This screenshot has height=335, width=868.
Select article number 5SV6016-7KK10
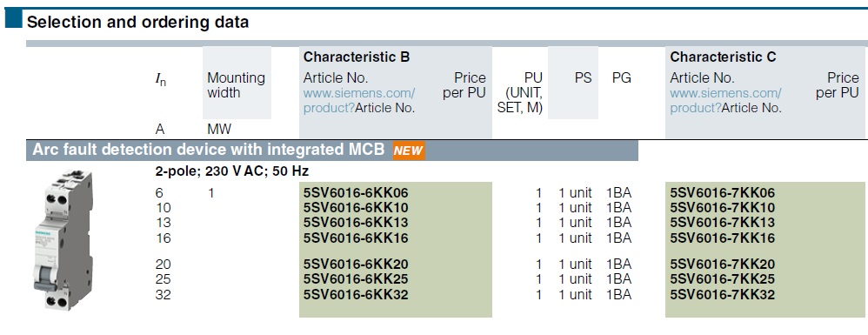click(x=723, y=208)
